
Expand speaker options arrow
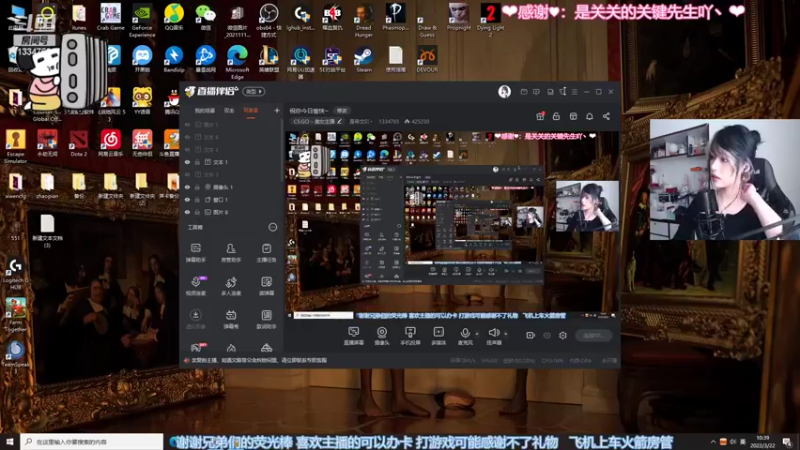click(506, 334)
